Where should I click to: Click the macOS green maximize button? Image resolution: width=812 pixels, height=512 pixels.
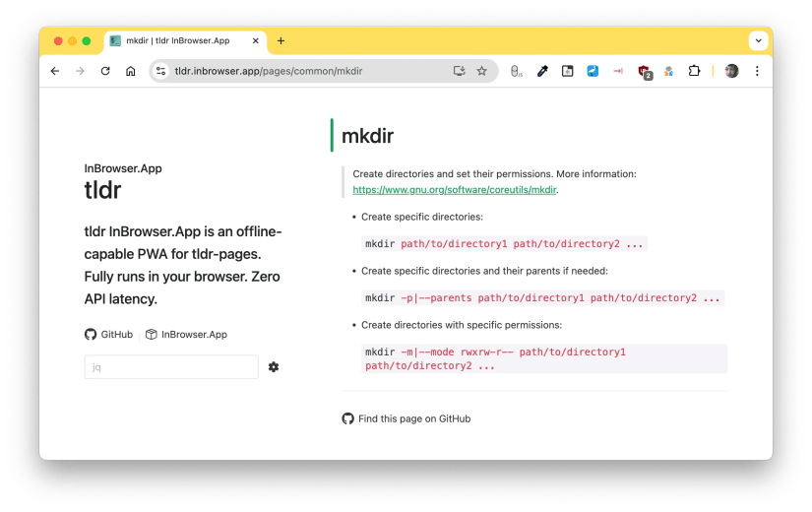point(87,41)
